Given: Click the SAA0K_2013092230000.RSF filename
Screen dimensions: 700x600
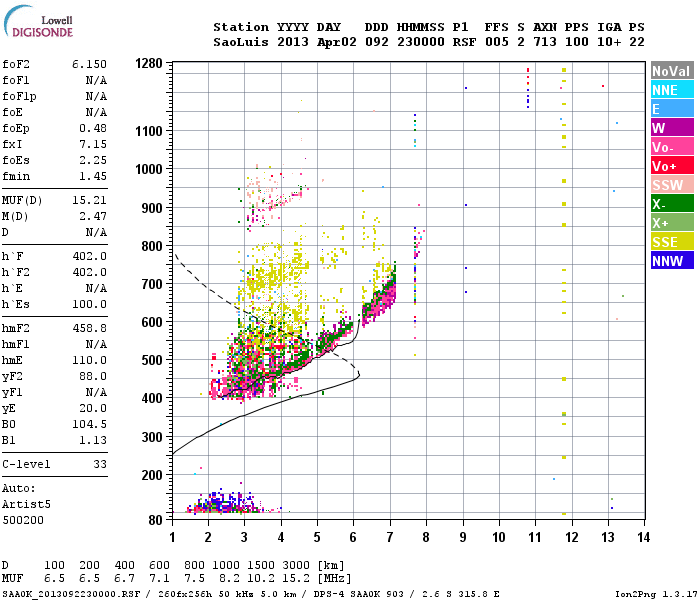Looking at the screenshot, I should click(x=71, y=594).
